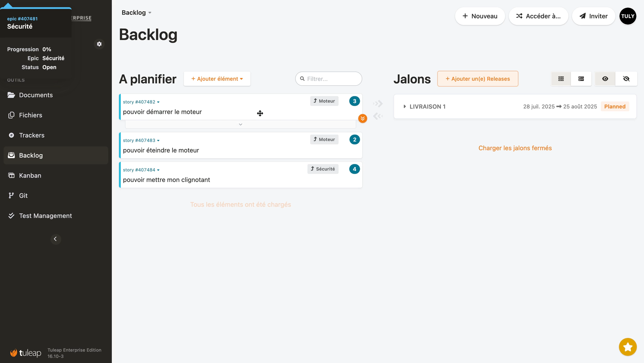The width and height of the screenshot is (644, 363).
Task: Click the tuleap logo in sidebar footer
Action: click(x=26, y=353)
